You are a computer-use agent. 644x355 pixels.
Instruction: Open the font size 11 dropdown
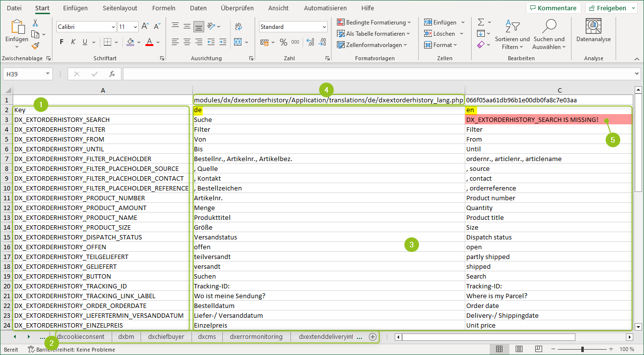coord(135,27)
